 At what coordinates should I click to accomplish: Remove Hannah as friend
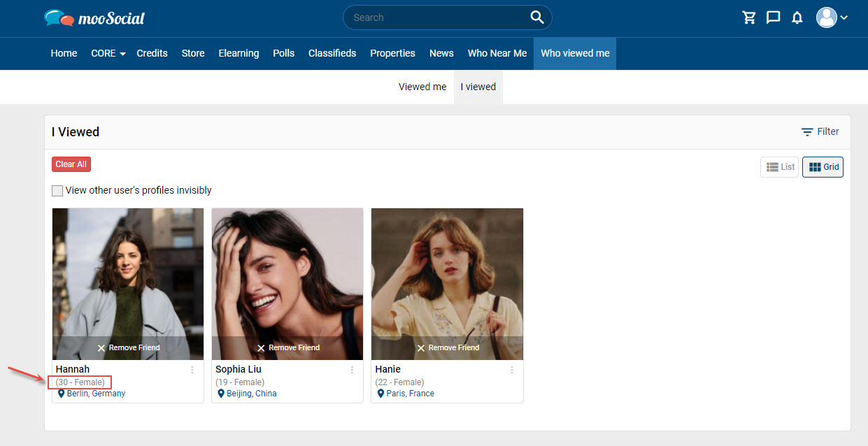point(128,348)
